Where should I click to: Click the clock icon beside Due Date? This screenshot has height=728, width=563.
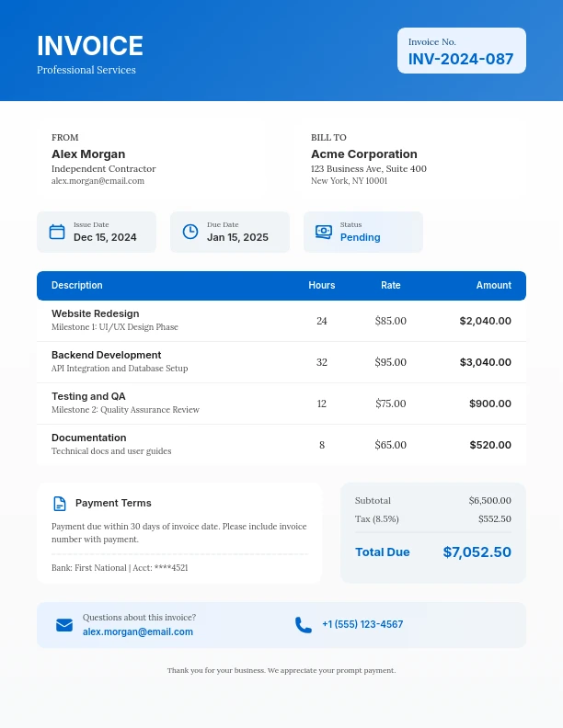190,232
